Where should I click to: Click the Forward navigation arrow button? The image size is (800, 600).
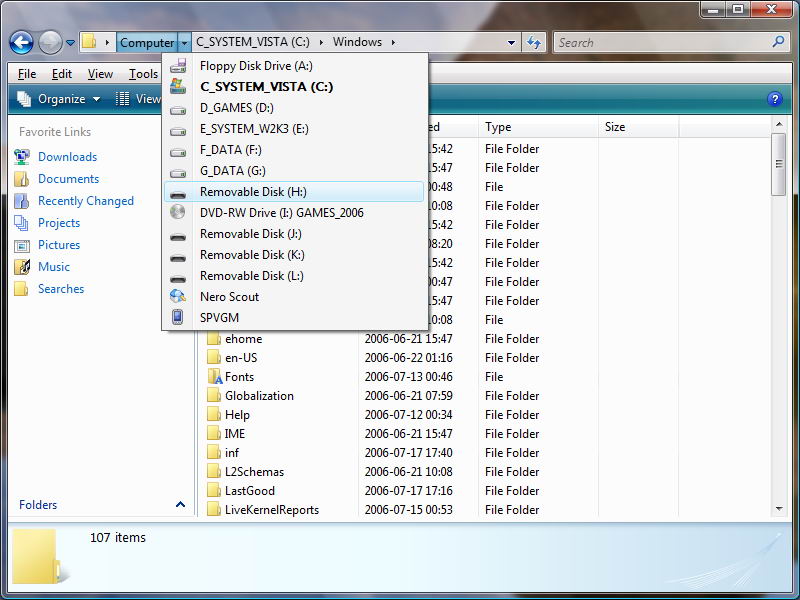pos(50,42)
